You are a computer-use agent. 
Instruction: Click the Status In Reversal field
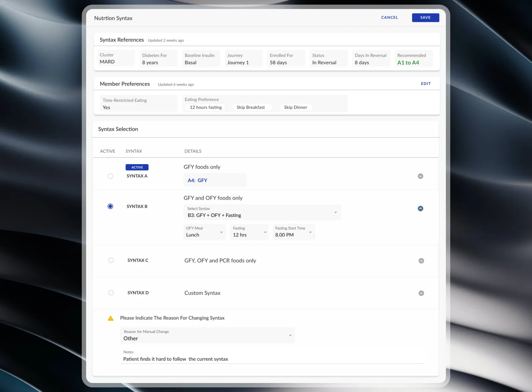tap(329, 58)
